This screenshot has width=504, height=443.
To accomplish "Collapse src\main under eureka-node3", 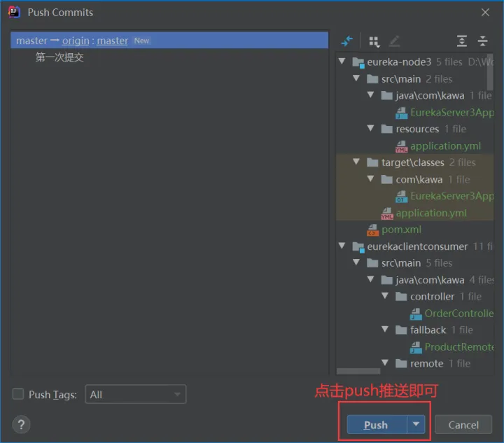I will coord(356,78).
